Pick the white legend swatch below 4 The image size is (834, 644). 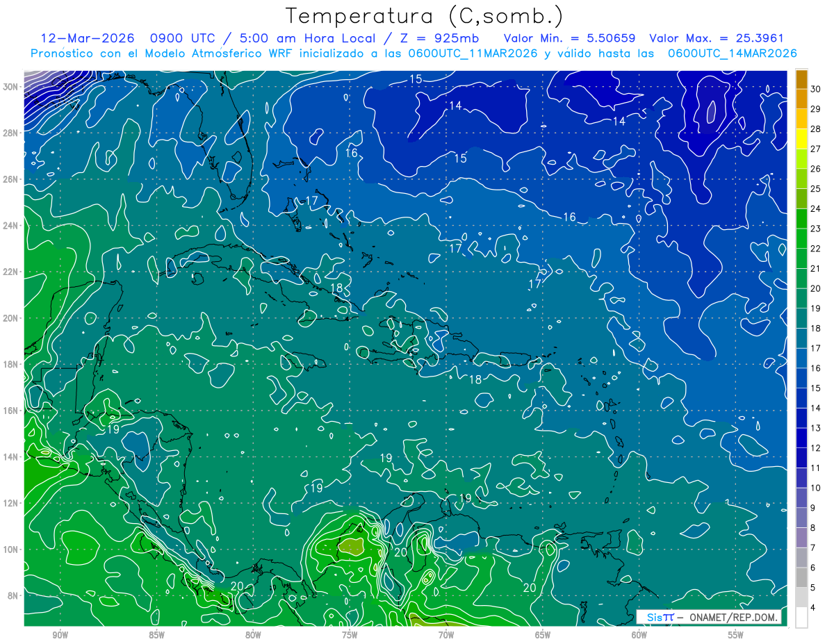(x=801, y=618)
